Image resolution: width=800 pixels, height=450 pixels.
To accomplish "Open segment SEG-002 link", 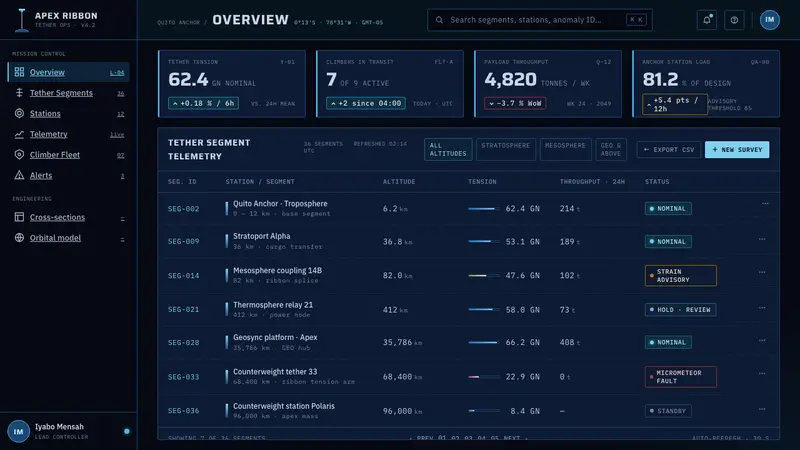I will pos(183,209).
